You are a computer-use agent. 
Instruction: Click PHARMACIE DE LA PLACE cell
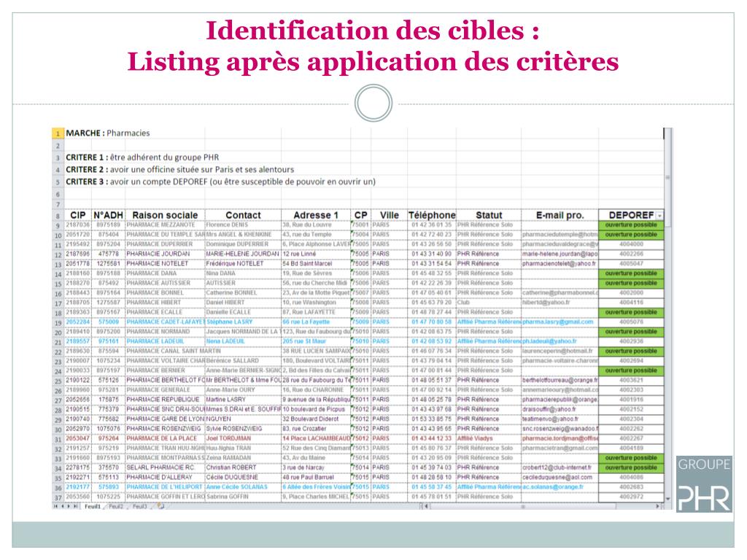(165, 438)
